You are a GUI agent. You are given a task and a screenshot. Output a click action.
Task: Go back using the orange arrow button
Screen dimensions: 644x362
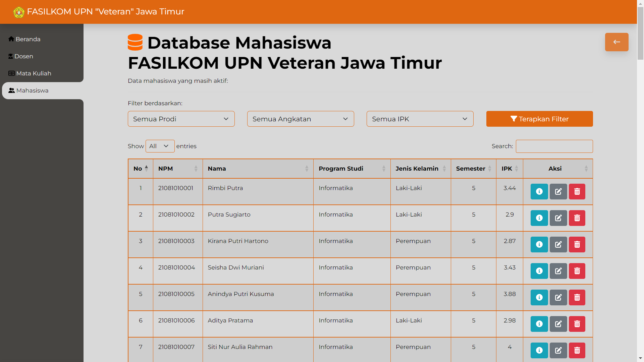pos(616,42)
